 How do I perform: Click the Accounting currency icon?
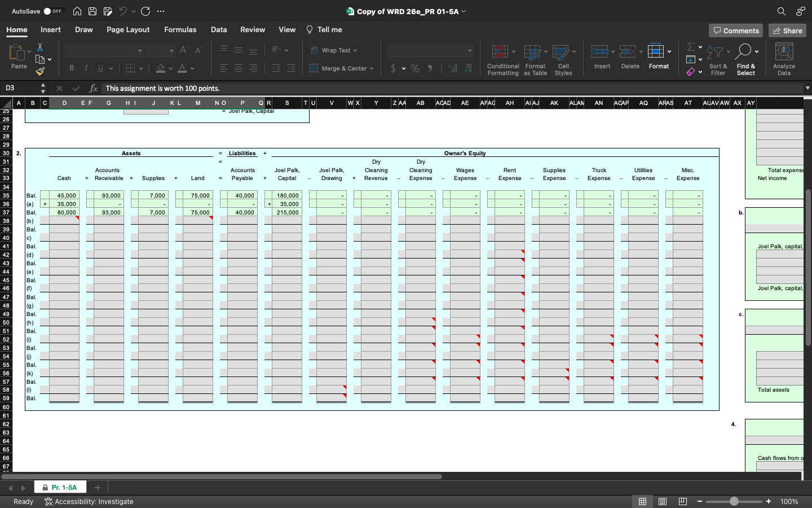(393, 68)
